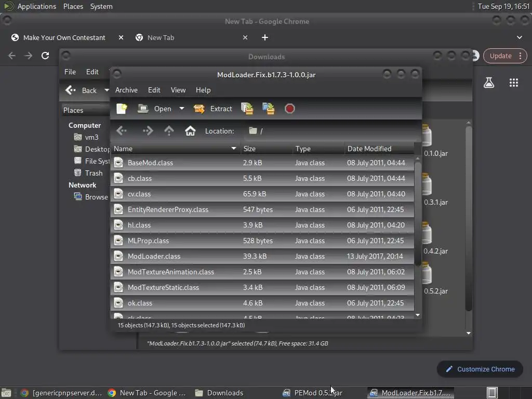The image size is (532, 399).
Task: Sort by the Type column header
Action: (x=318, y=149)
